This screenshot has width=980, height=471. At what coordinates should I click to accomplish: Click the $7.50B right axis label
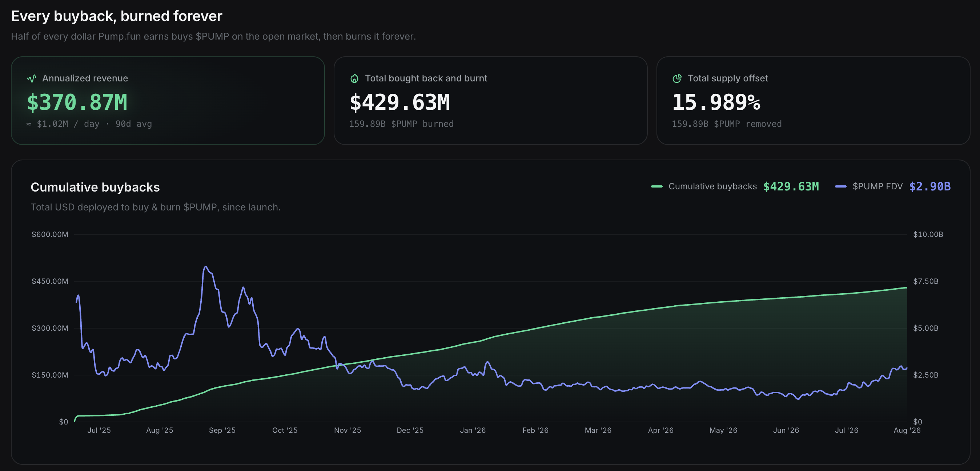point(925,281)
